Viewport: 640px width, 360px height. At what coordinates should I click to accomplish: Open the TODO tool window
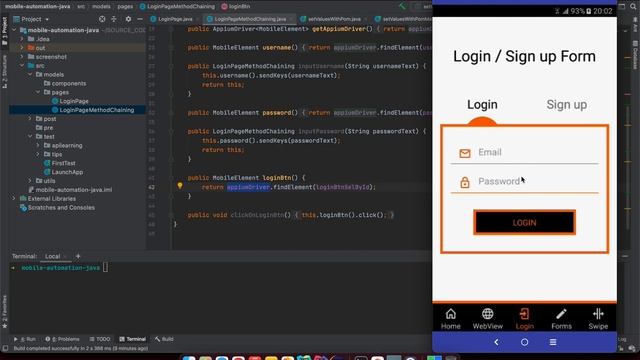click(100, 339)
